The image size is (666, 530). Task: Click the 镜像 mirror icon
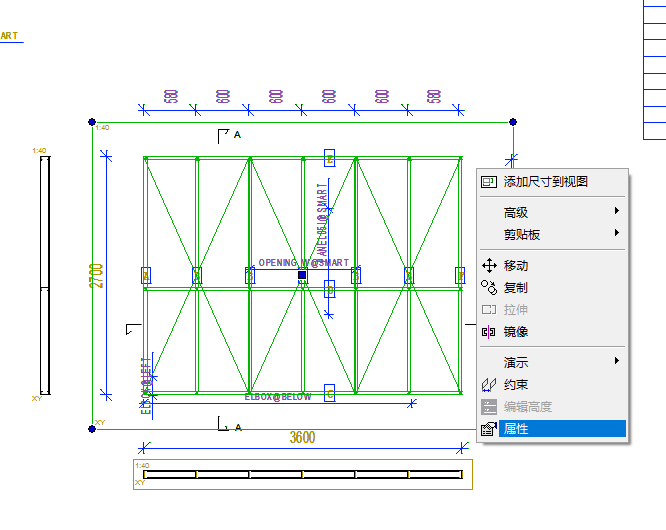pyautogui.click(x=488, y=332)
